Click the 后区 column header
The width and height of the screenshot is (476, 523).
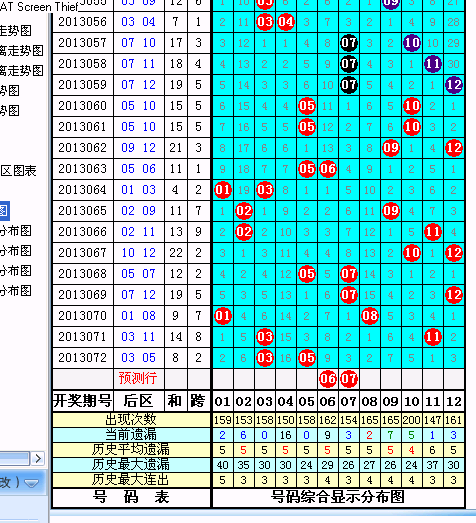[138, 401]
